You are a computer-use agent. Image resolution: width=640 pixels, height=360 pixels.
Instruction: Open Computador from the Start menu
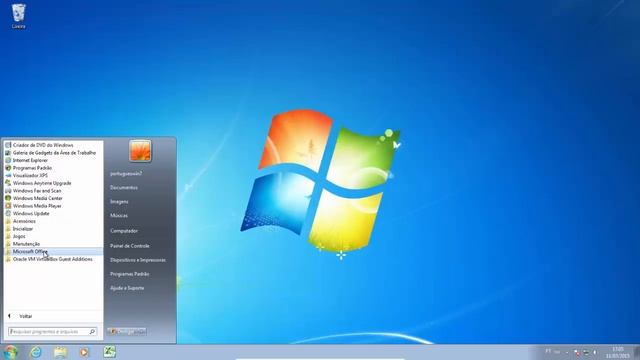tap(124, 231)
